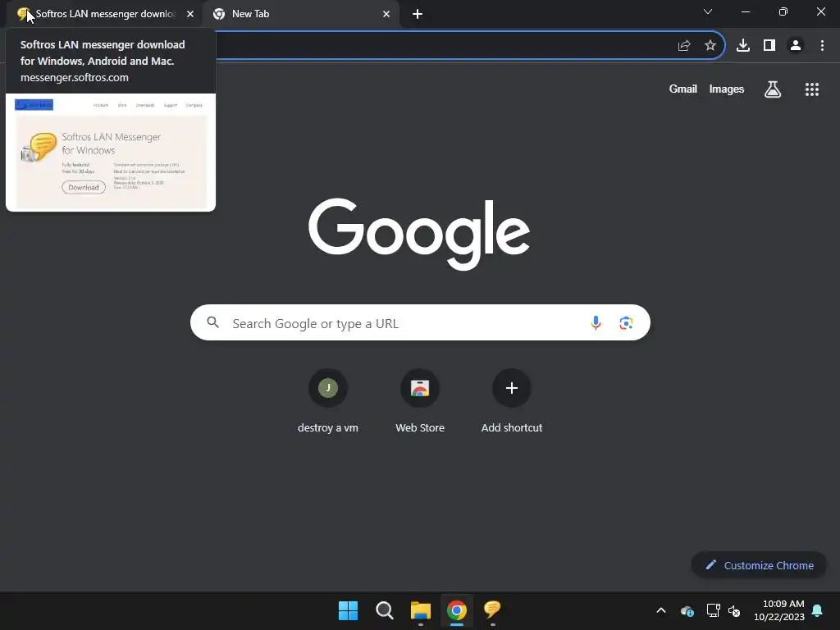Open the 'destroy a vm' shortcut
The height and width of the screenshot is (630, 840).
coord(328,402)
